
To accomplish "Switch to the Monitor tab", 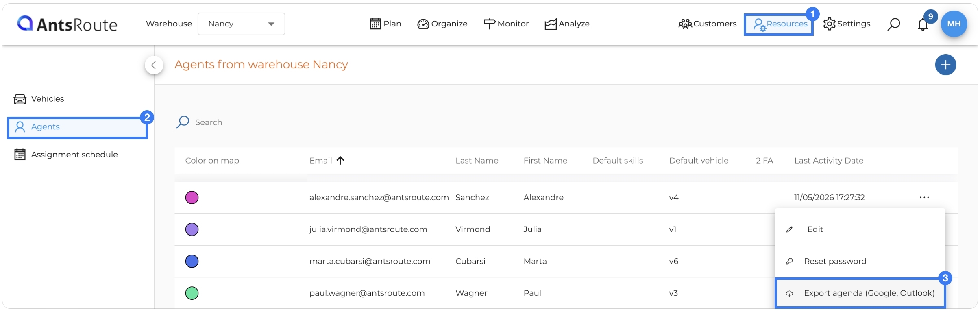I will pyautogui.click(x=506, y=24).
